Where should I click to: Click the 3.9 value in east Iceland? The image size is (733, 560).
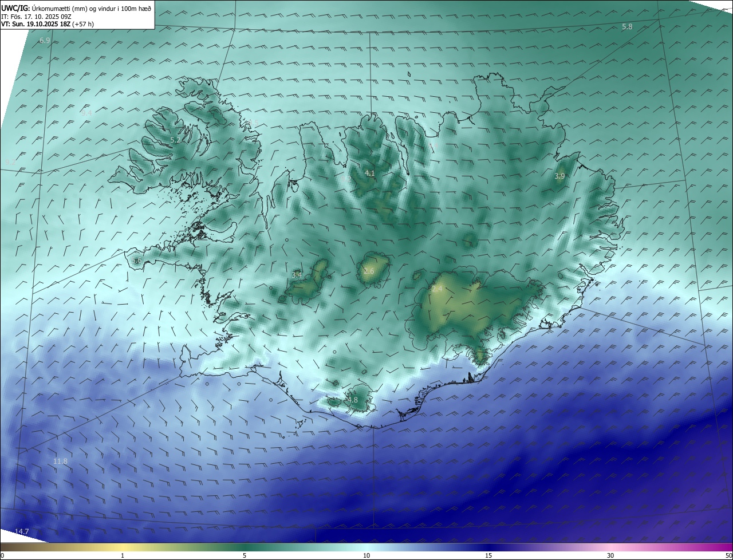(x=559, y=176)
